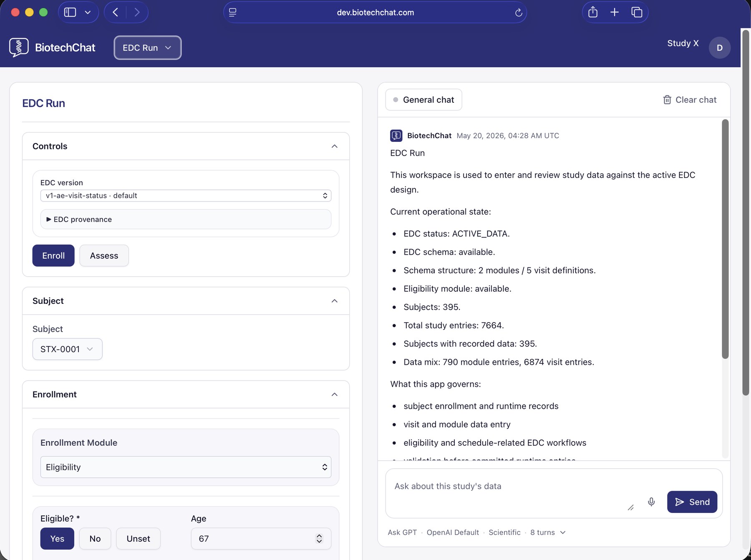This screenshot has height=560, width=751.
Task: Click the Clear chat button
Action: click(690, 100)
